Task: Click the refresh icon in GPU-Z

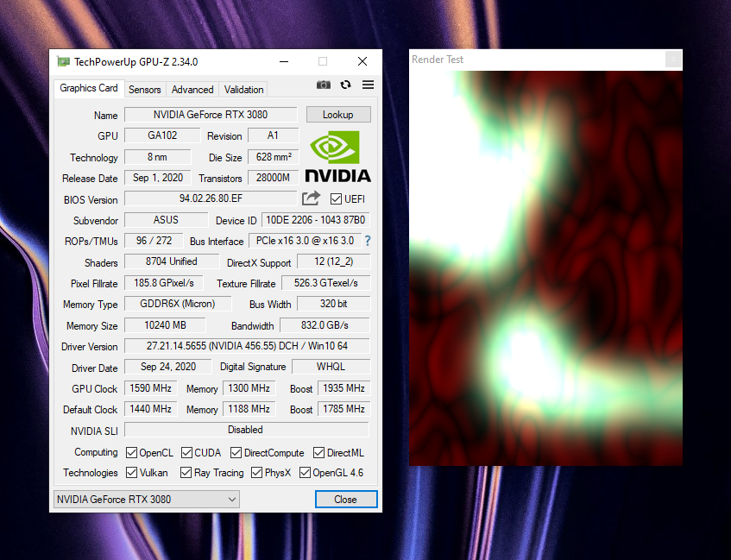Action: 345,85
